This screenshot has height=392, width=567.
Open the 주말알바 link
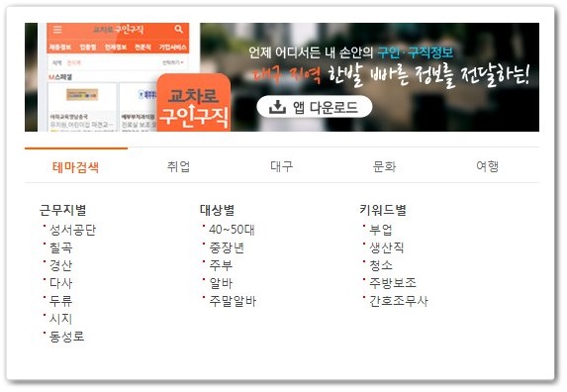click(233, 301)
